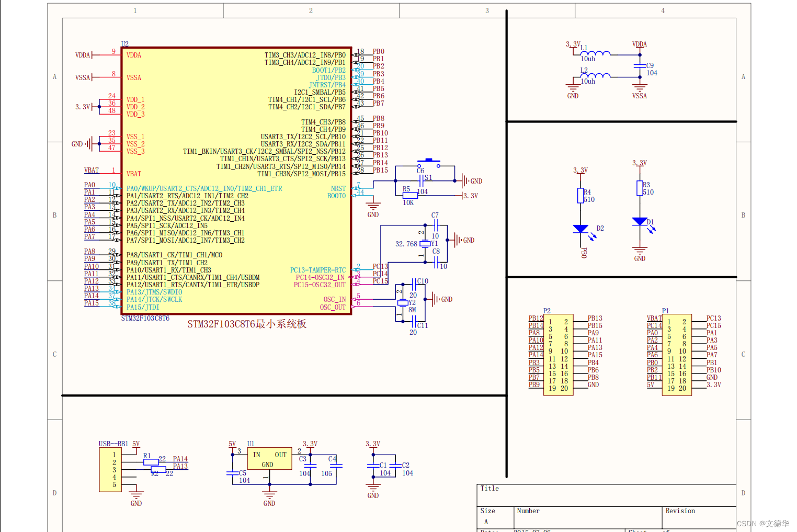Image resolution: width=797 pixels, height=532 pixels.
Task: Click the PB13 label on header P2
Action: point(595,318)
